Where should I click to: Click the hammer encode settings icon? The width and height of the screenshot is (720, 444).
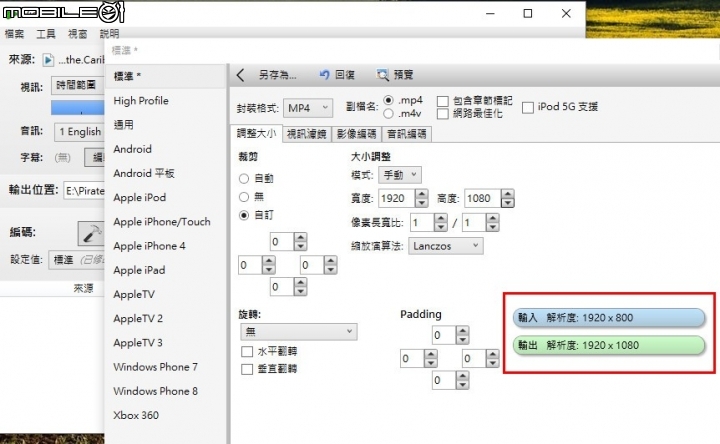(91, 233)
